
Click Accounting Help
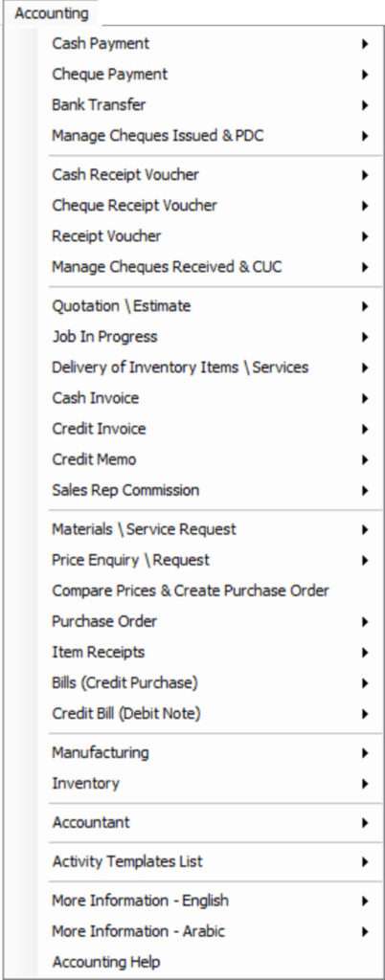tap(210, 962)
